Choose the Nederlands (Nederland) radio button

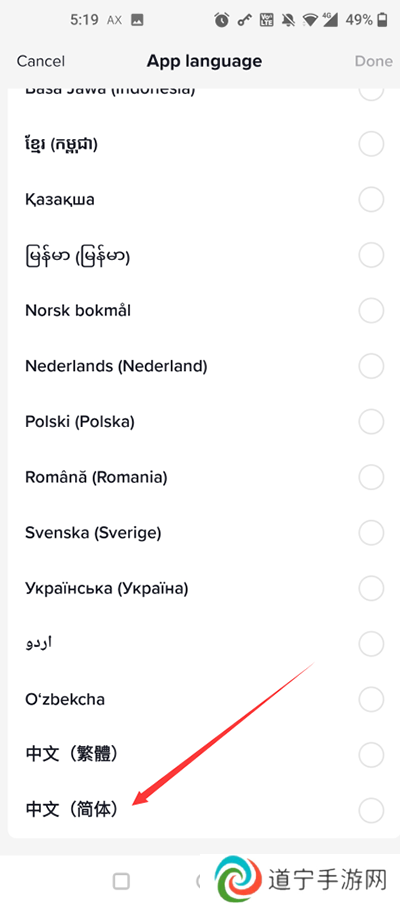[371, 366]
